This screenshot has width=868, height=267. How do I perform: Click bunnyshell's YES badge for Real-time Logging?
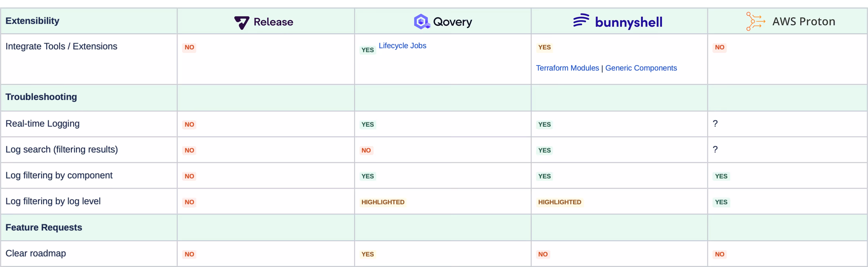(544, 124)
